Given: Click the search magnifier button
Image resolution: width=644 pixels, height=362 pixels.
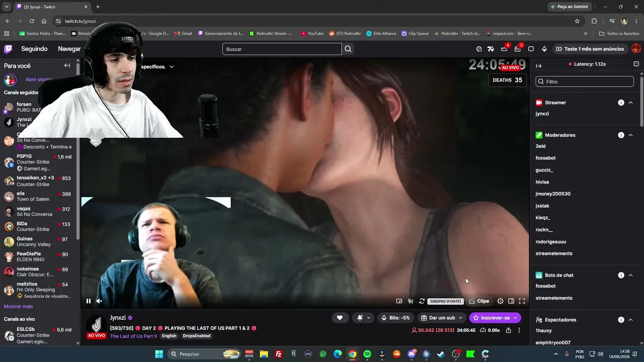Looking at the screenshot, I should (348, 49).
